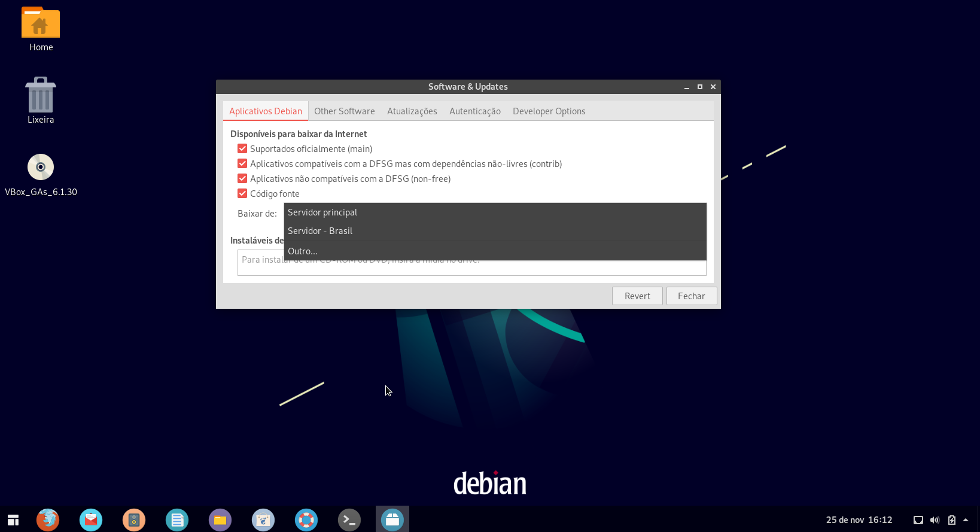Expand the system tray arrow
Viewport: 980px width, 532px height.
pos(966,520)
